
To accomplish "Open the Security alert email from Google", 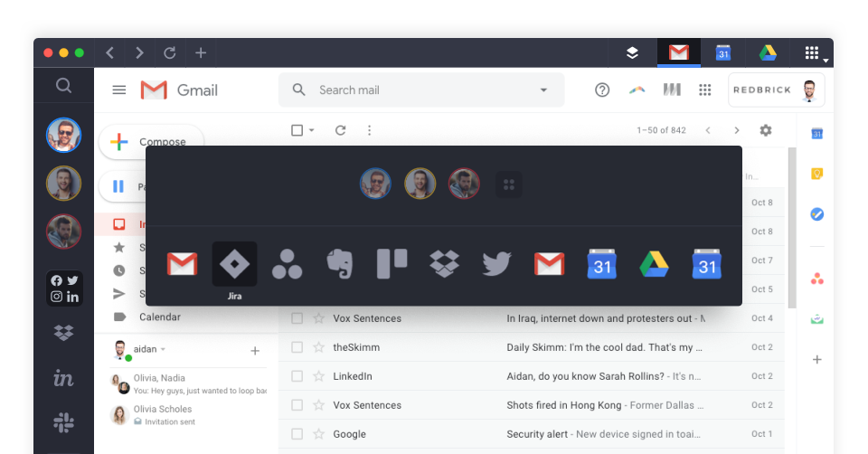I will [x=532, y=434].
